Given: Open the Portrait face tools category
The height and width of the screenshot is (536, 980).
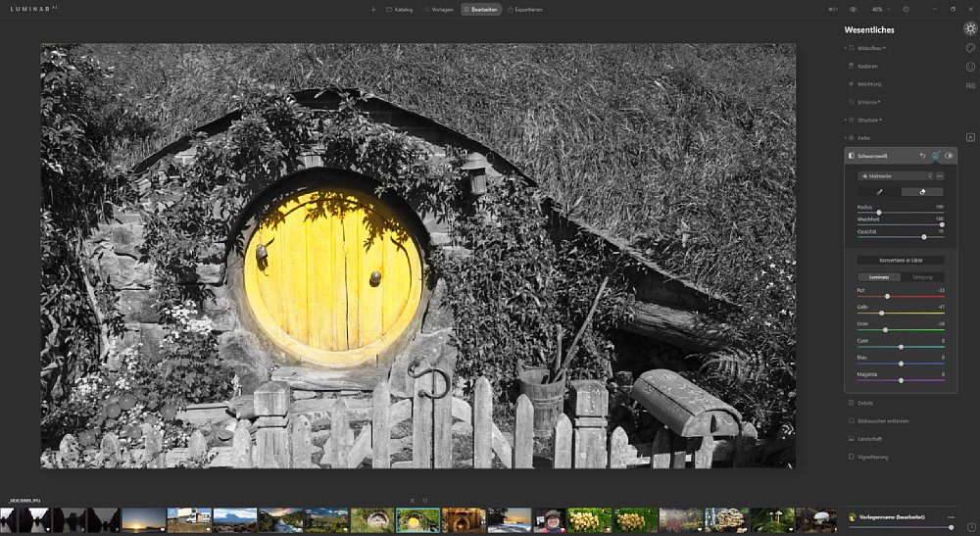Looking at the screenshot, I should click(x=970, y=67).
